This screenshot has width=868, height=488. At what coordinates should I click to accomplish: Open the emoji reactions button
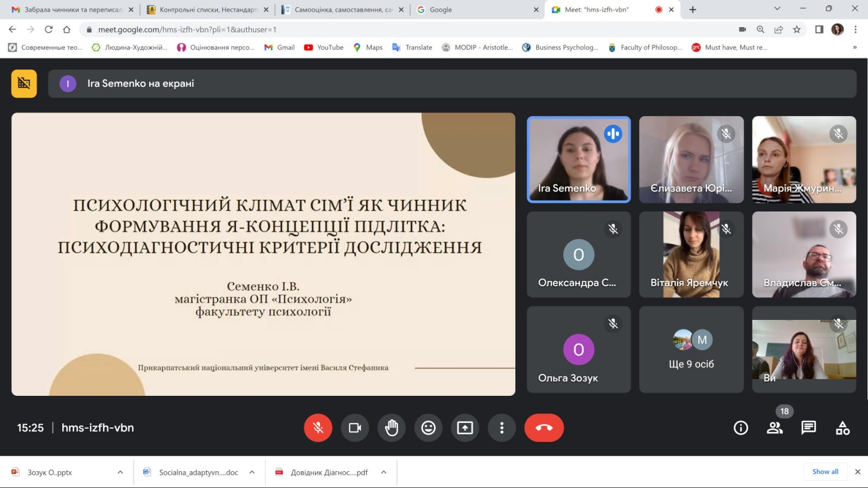point(429,428)
